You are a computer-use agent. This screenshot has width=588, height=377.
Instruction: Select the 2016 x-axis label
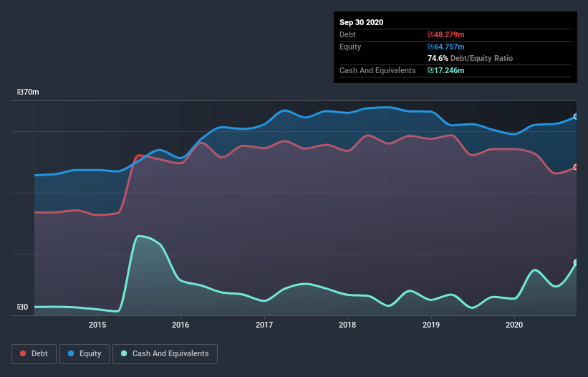coord(180,325)
